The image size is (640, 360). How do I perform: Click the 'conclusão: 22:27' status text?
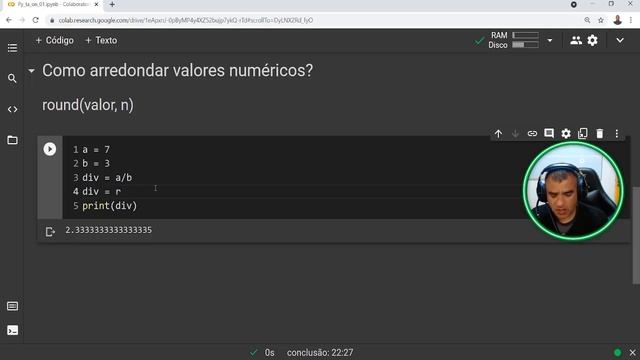[320, 353]
